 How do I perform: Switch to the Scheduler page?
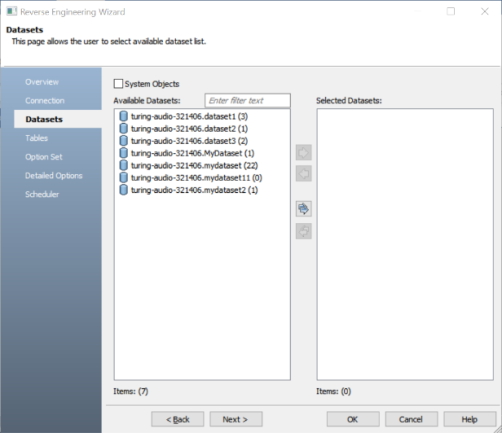[x=42, y=194]
